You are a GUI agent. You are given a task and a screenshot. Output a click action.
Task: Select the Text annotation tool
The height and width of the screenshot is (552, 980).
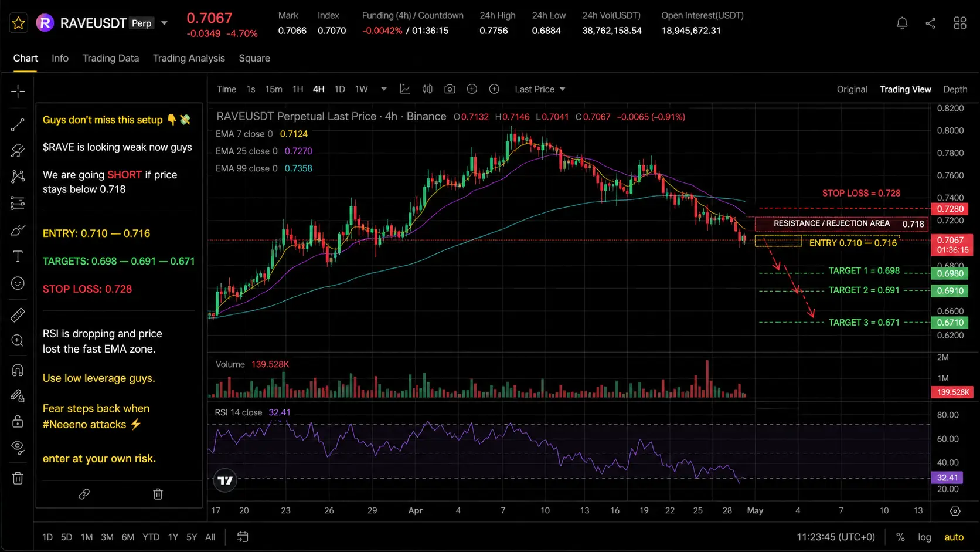[18, 256]
